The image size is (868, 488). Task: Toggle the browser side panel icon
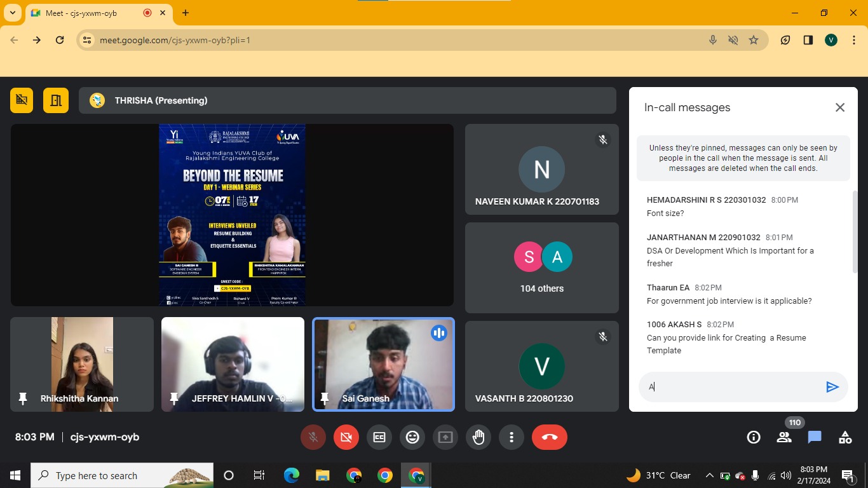pos(808,40)
